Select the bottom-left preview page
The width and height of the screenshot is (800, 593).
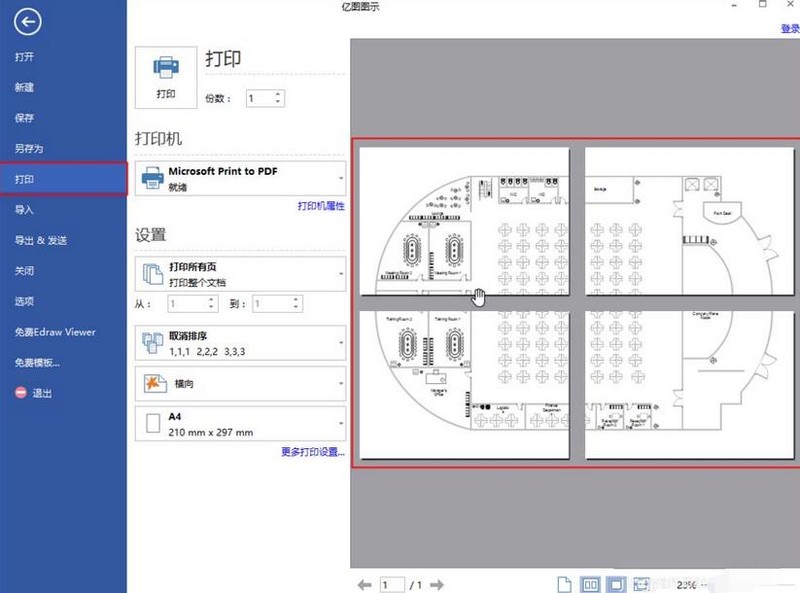click(x=464, y=385)
